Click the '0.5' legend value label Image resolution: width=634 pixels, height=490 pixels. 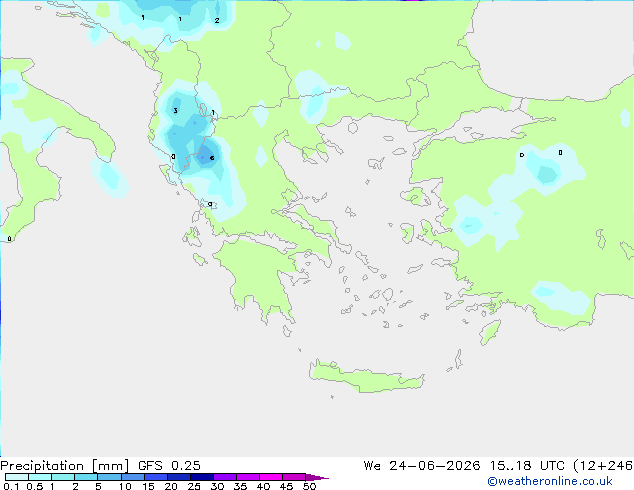(x=35, y=486)
